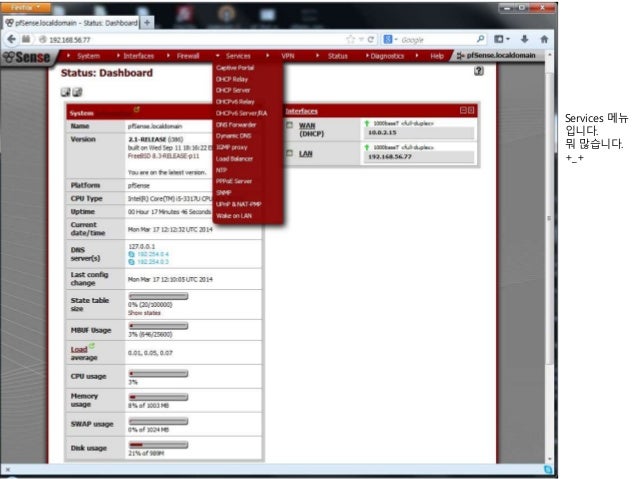This screenshot has width=638, height=479.
Task: Bookmark this page with the star icon
Action: tap(350, 39)
